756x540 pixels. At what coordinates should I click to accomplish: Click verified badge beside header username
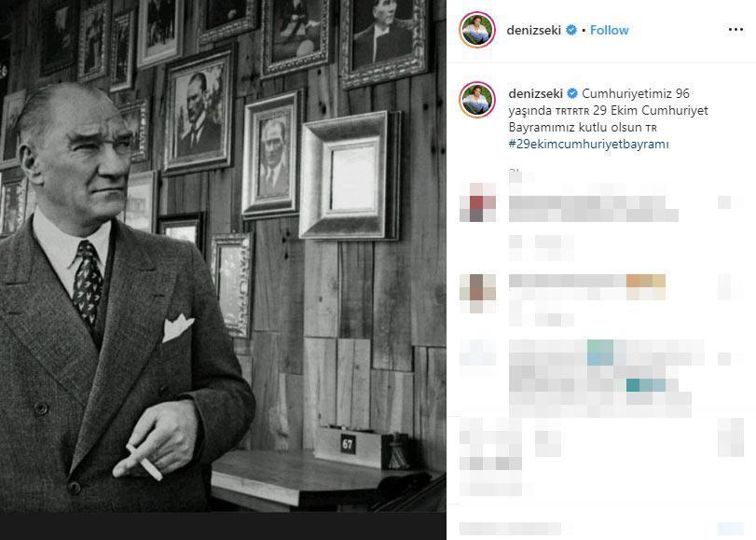571,30
